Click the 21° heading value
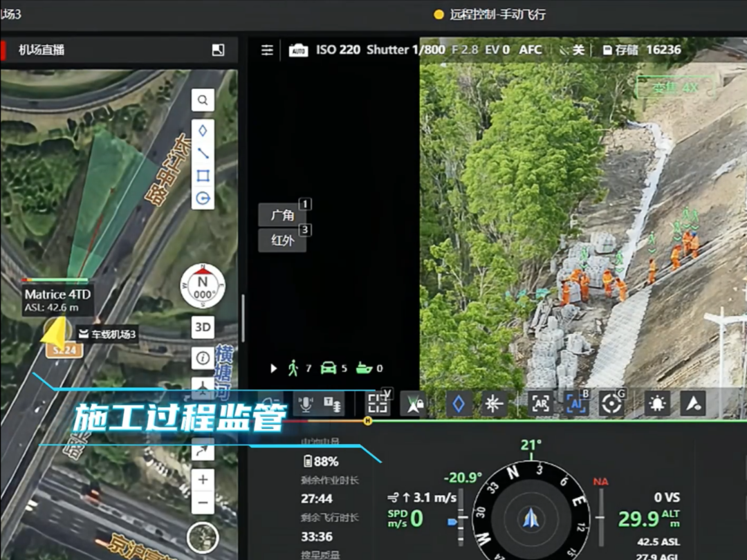The height and width of the screenshot is (560, 747). 531,445
